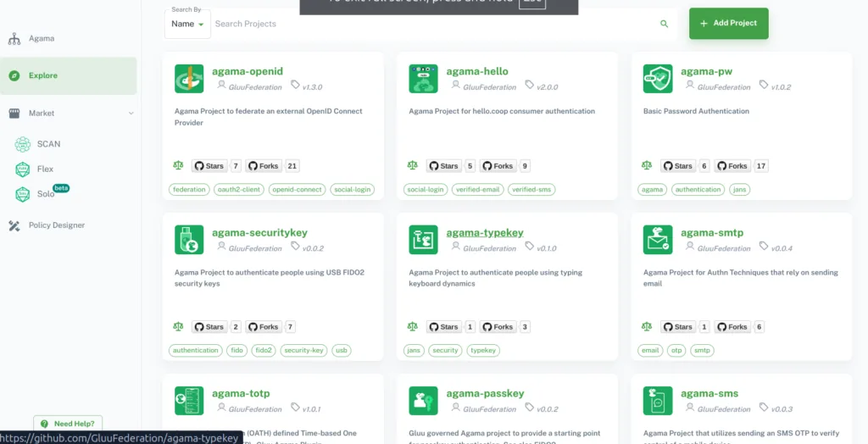
Task: Open the agama-hello project logo
Action: point(424,79)
